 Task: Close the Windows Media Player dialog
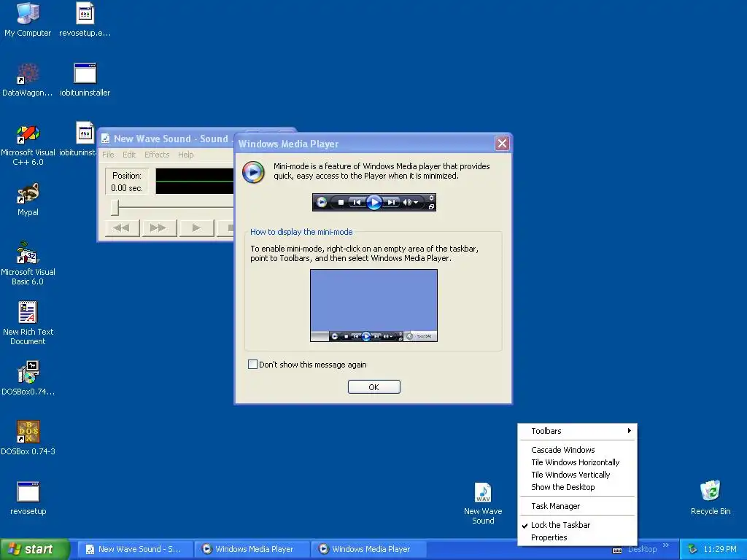click(502, 144)
